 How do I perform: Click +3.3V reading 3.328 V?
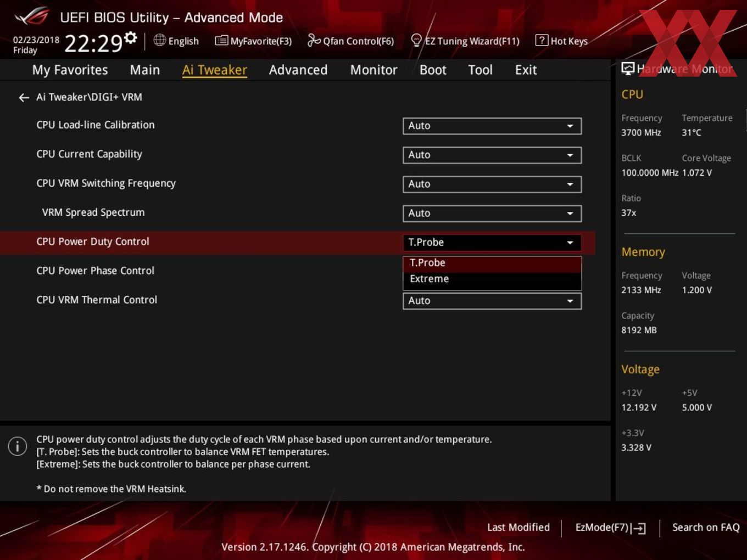pos(636,447)
